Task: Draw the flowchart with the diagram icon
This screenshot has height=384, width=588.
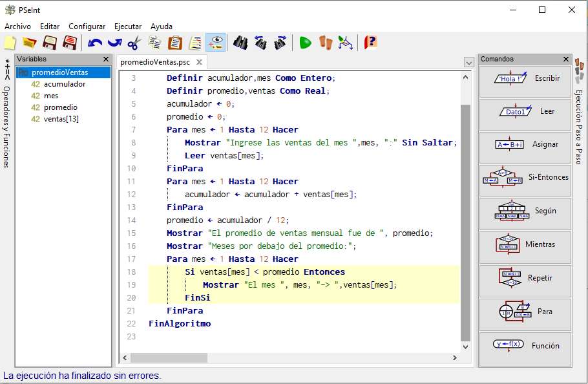Action: pyautogui.click(x=346, y=43)
